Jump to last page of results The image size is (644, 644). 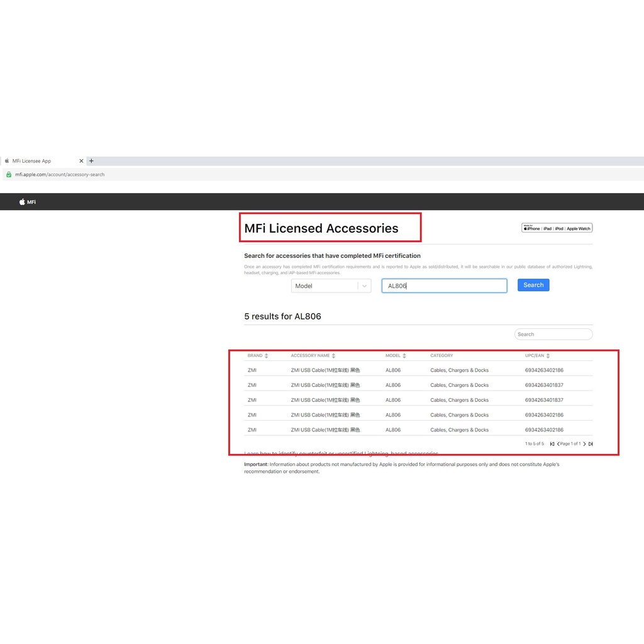coord(591,444)
